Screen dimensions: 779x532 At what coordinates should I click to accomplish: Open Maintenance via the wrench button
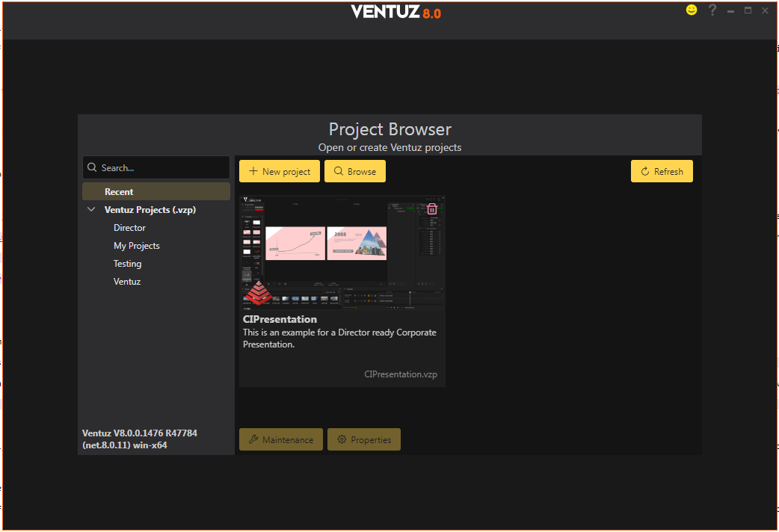tap(281, 440)
